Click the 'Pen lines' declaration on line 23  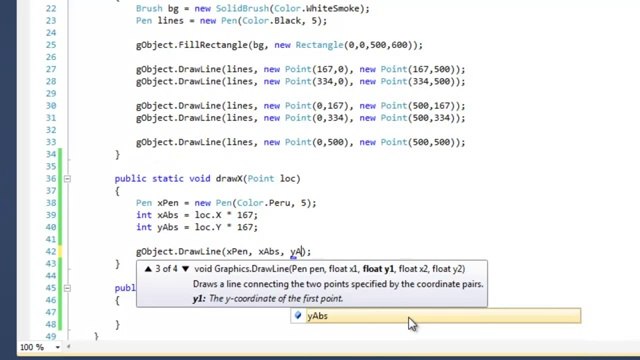click(231, 21)
